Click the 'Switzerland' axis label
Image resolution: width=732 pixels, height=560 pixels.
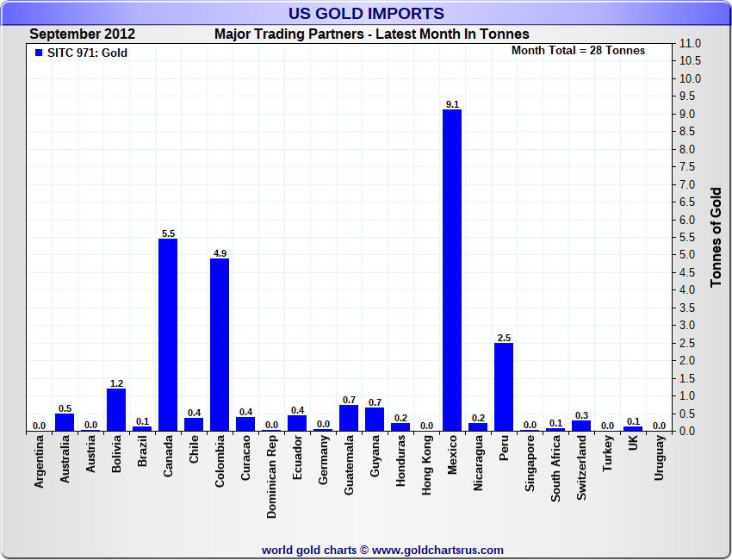point(581,468)
